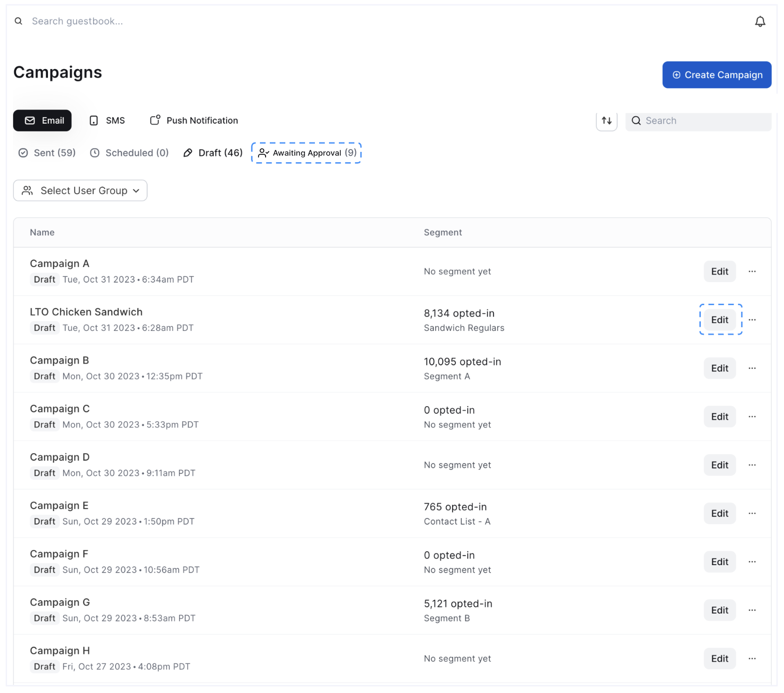Image resolution: width=784 pixels, height=693 pixels.
Task: Click the Campaign A name
Action: click(60, 264)
